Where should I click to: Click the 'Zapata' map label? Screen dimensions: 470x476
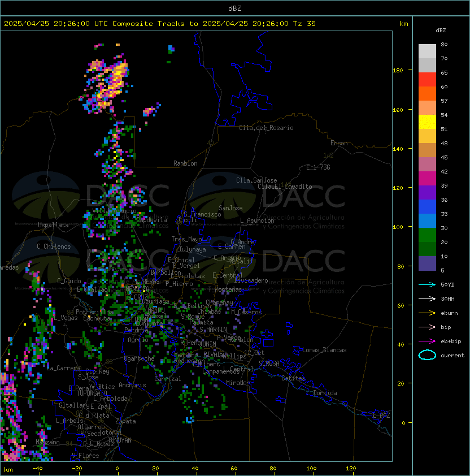[x=125, y=421]
